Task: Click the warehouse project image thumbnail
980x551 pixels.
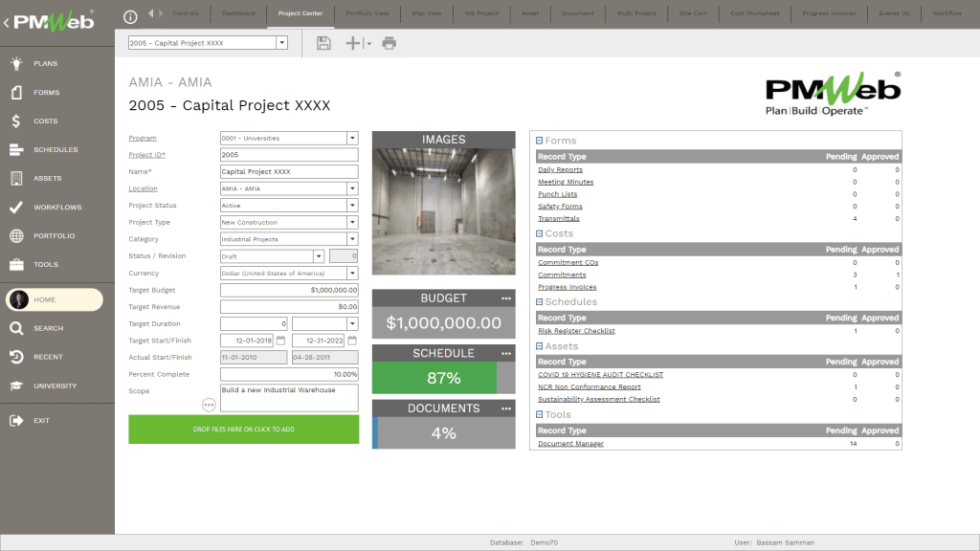Action: tap(444, 211)
